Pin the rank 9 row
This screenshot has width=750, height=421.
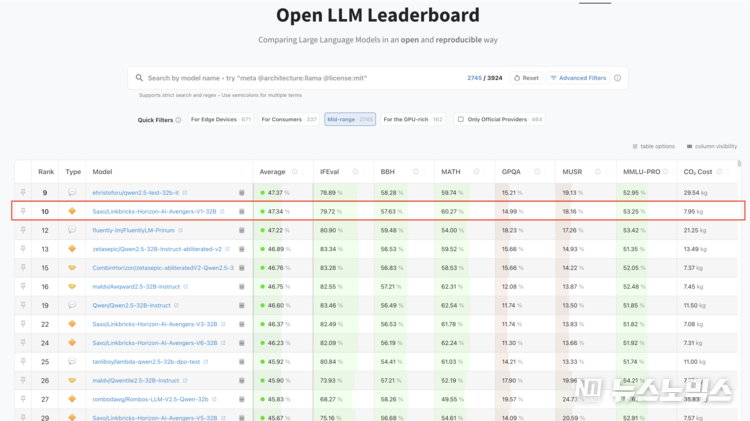(x=23, y=192)
